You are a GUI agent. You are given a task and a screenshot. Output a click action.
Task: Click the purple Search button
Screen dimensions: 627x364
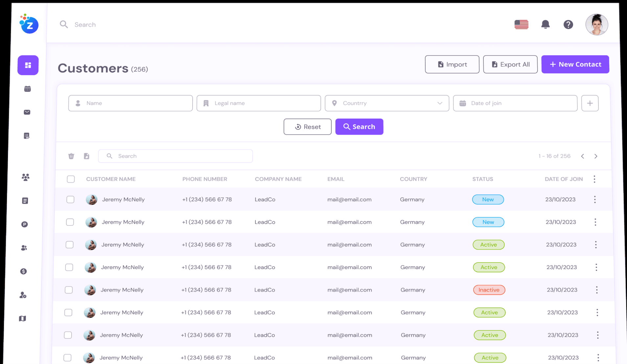pyautogui.click(x=359, y=127)
